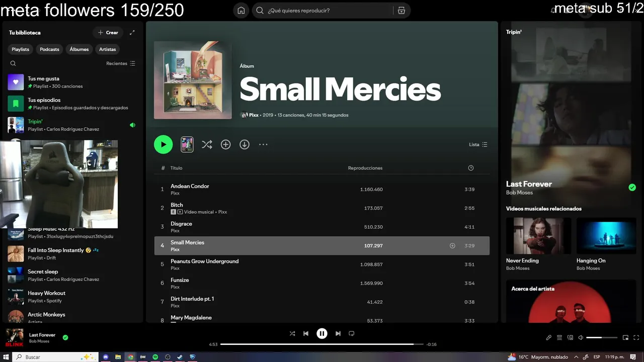
Task: Select the track 'Disgrace'
Action: tap(321, 227)
